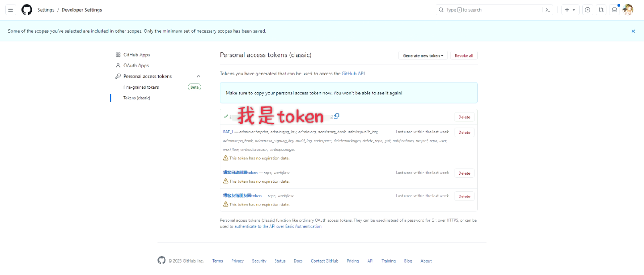Open the PAT_1 token link
644x275 pixels.
[228, 132]
